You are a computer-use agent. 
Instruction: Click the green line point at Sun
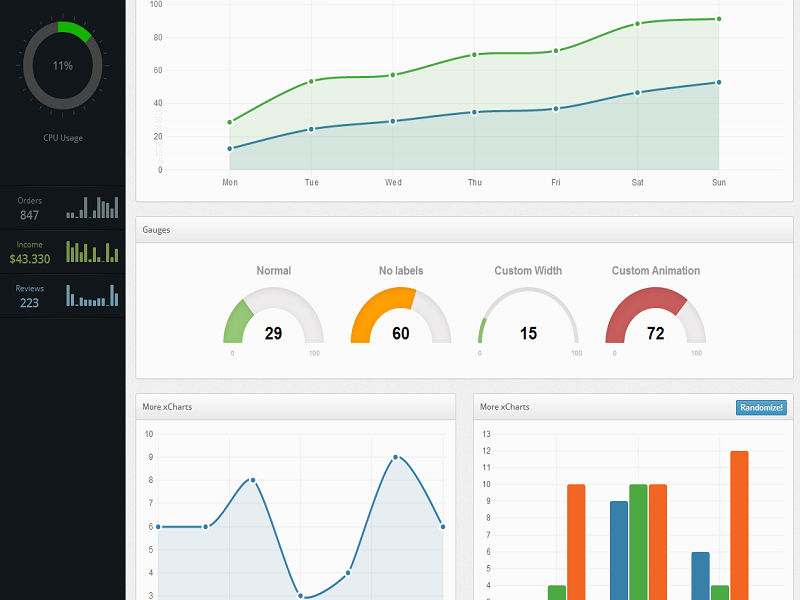pos(718,19)
